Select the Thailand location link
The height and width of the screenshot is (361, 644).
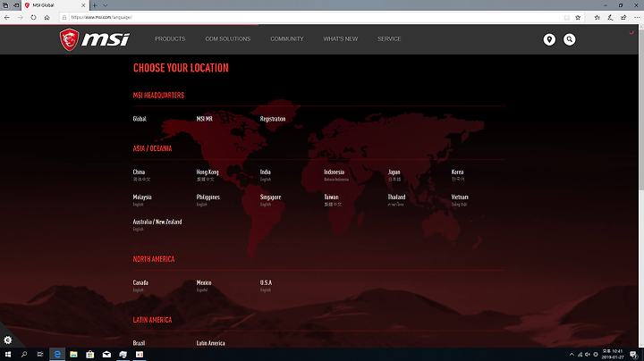coord(396,197)
